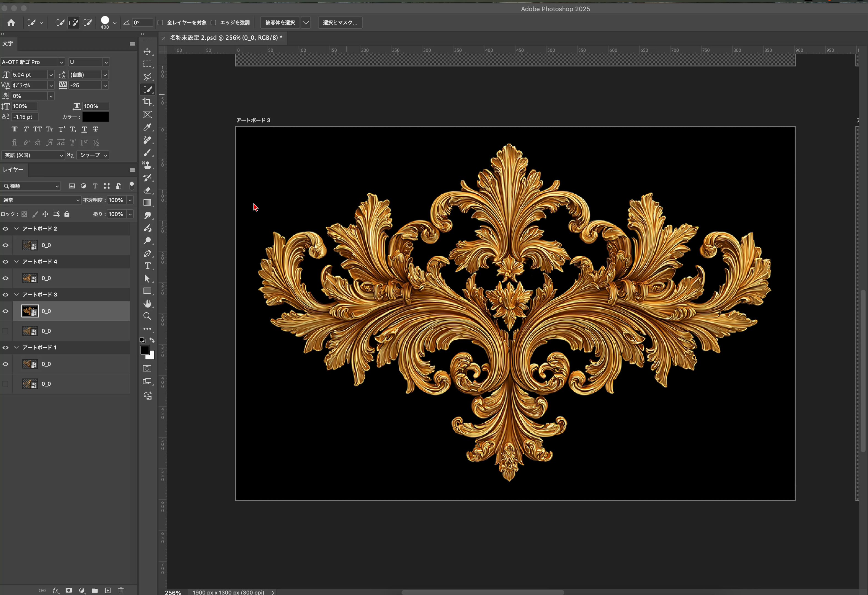This screenshot has width=868, height=595.
Task: Open layer filter 種類 dropdown
Action: [x=31, y=186]
